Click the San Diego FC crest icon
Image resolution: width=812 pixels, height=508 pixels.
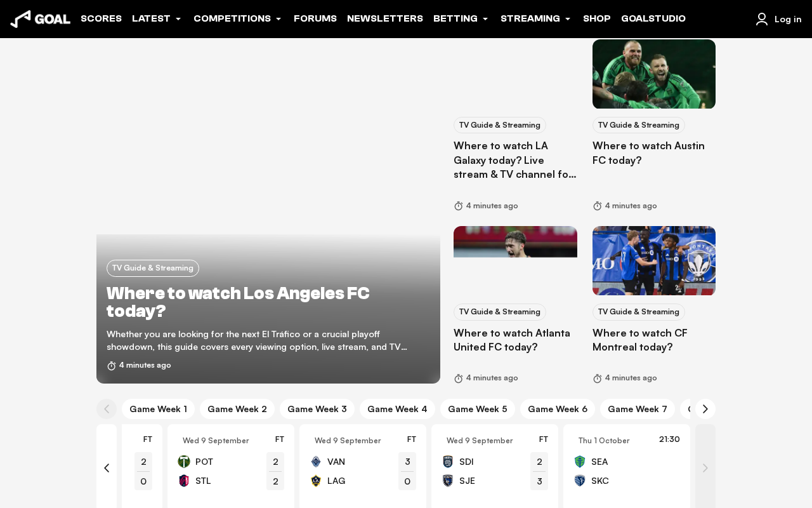pos(448,462)
